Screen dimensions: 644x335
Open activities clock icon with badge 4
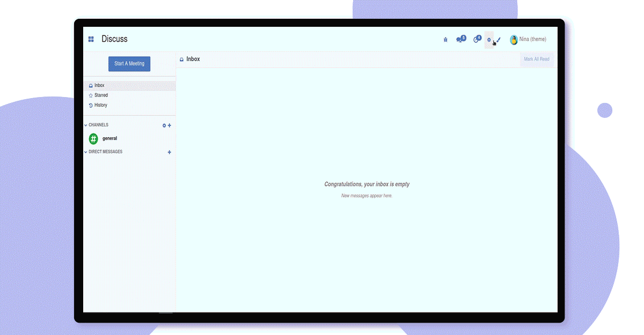(x=477, y=39)
